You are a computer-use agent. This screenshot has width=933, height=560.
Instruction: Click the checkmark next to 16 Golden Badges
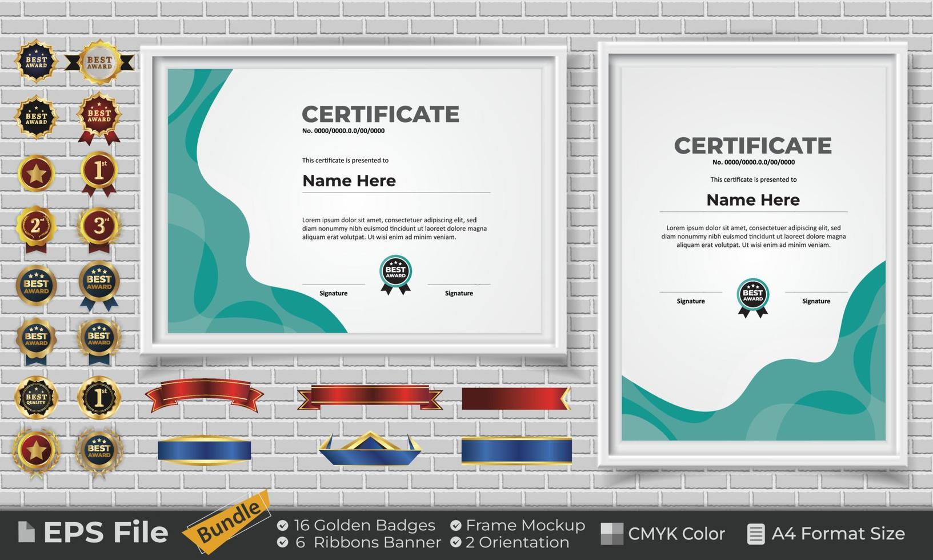click(x=282, y=525)
